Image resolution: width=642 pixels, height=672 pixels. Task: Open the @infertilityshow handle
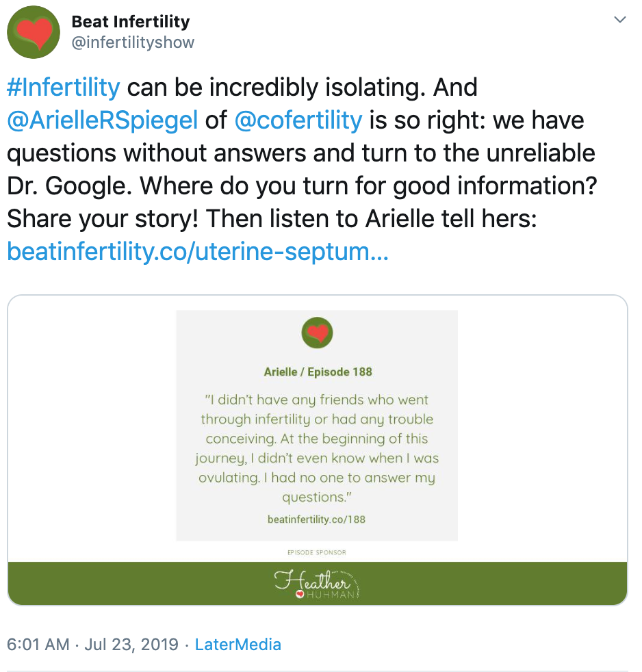[133, 42]
